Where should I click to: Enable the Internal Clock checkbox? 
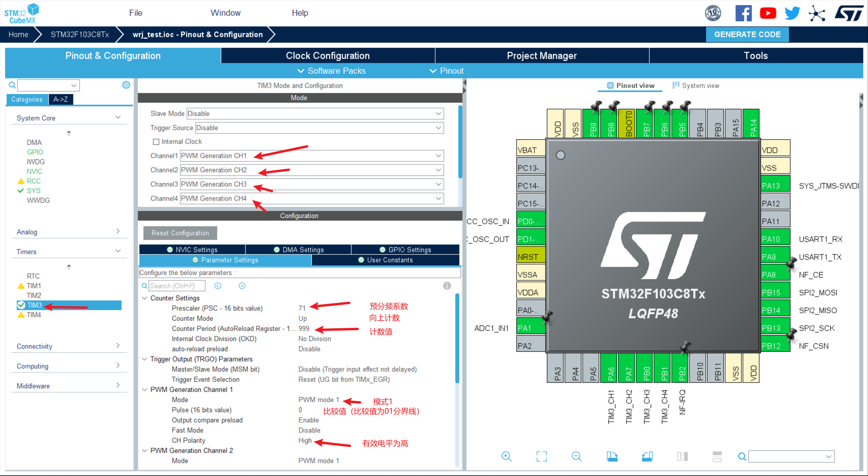(156, 142)
